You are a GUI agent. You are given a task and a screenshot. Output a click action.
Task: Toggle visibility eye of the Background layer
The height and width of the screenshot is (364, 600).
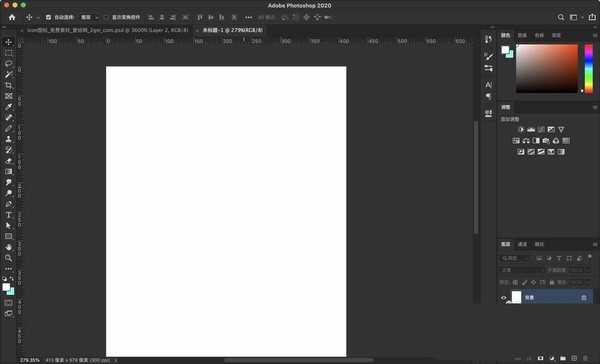[x=504, y=297]
